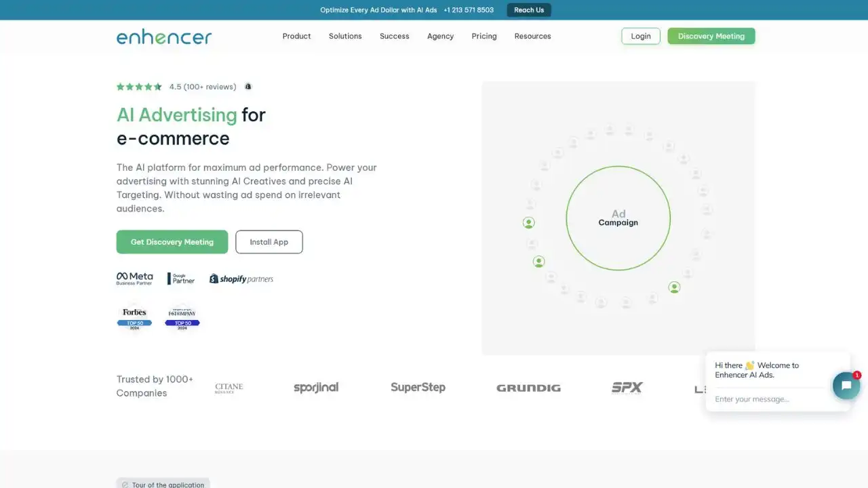Viewport: 868px width, 488px height.
Task: Click the Grundig company logo
Action: (x=528, y=388)
